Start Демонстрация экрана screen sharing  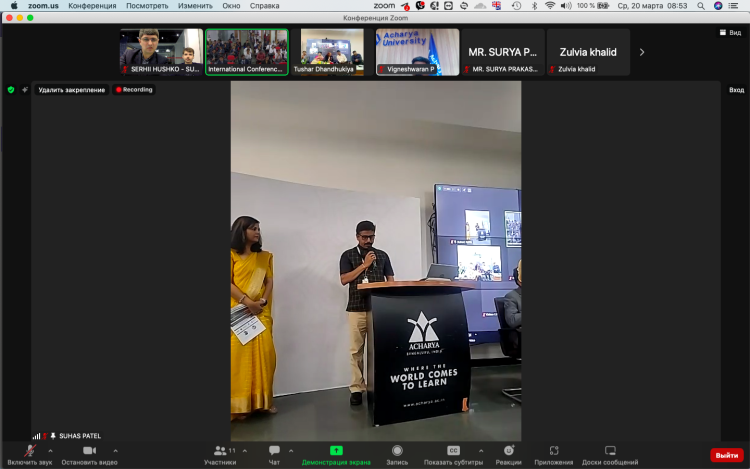coord(336,451)
